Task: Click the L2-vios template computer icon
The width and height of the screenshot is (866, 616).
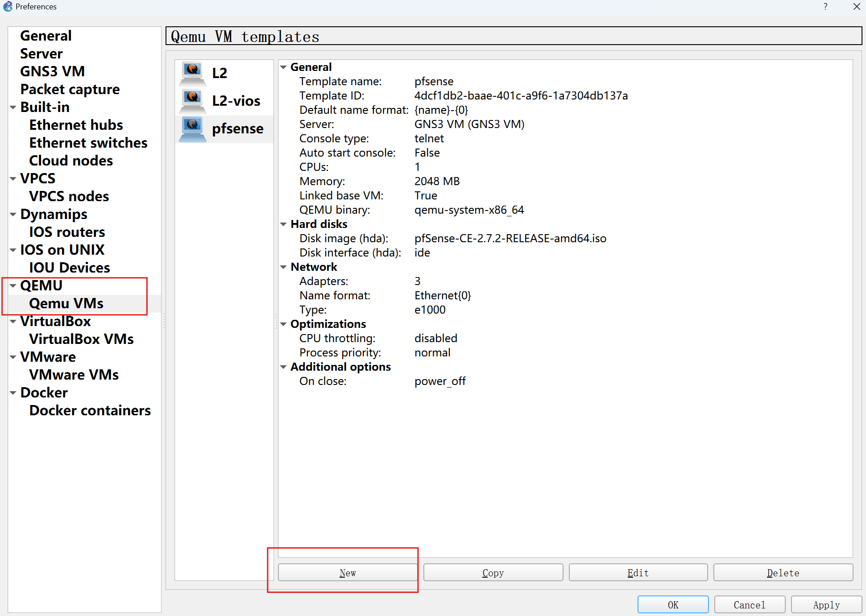Action: click(192, 101)
